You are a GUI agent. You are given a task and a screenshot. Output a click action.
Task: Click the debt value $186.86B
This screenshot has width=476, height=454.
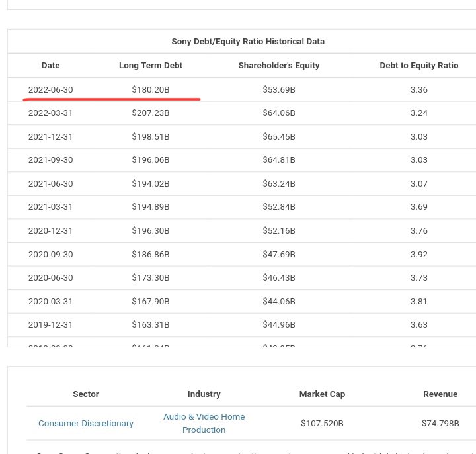click(x=151, y=254)
